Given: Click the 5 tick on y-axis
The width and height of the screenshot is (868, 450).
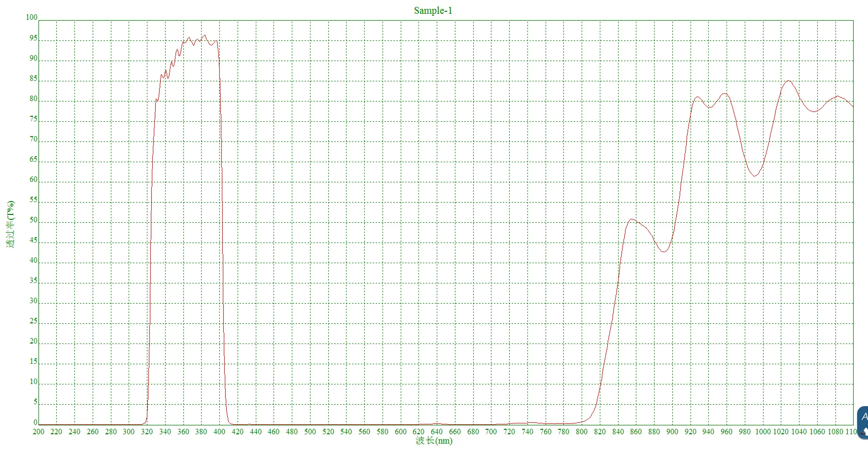Looking at the screenshot, I should pyautogui.click(x=35, y=402).
